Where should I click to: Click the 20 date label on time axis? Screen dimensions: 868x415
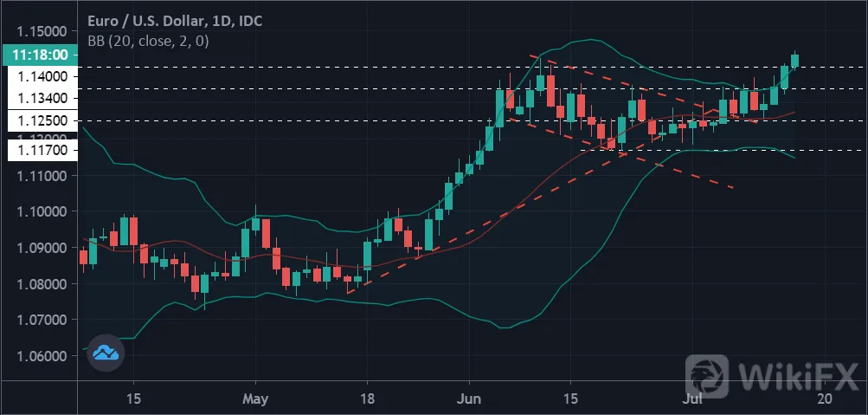tap(824, 399)
